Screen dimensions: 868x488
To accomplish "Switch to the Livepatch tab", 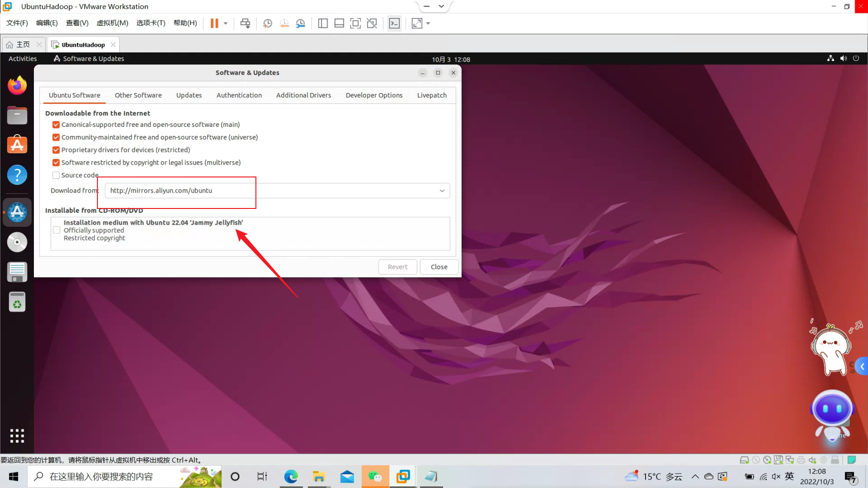I will click(432, 95).
